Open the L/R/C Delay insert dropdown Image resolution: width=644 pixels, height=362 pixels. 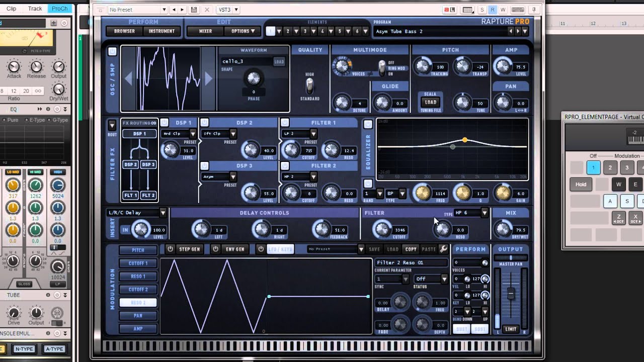pyautogui.click(x=137, y=213)
